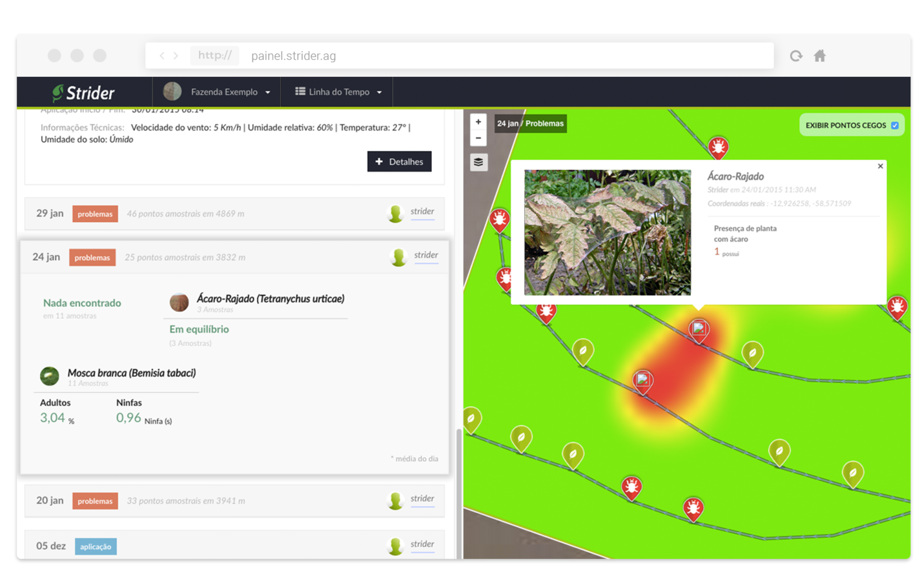Screen dimensions: 924x581
Task: Click user avatar on 24 jan row
Action: [398, 258]
